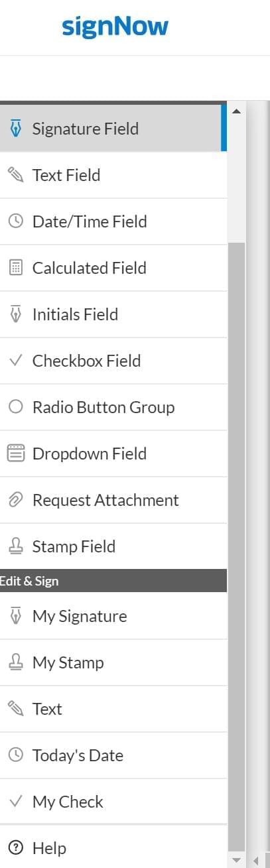The width and height of the screenshot is (270, 868).
Task: Click the Help question mark icon
Action: pos(17,847)
